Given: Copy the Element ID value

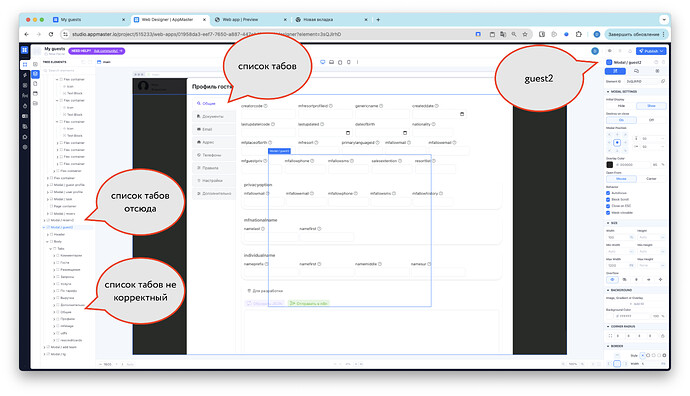Looking at the screenshot, I should 663,81.
